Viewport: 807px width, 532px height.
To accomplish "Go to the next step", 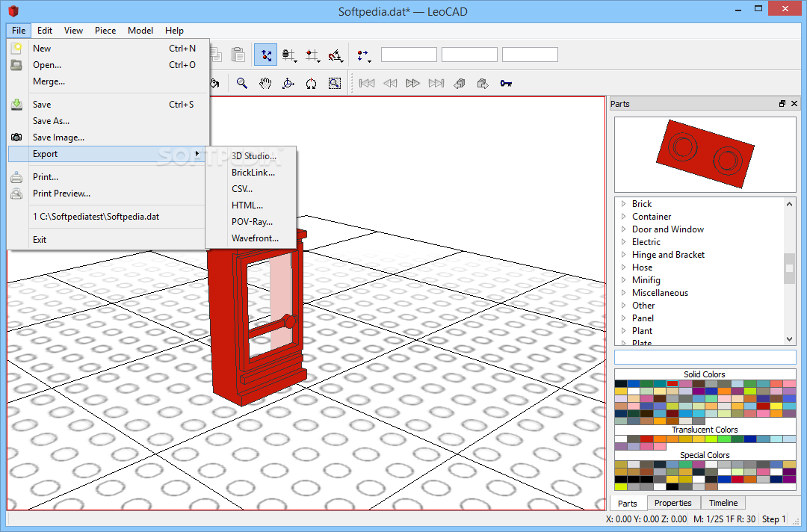I will tap(412, 84).
